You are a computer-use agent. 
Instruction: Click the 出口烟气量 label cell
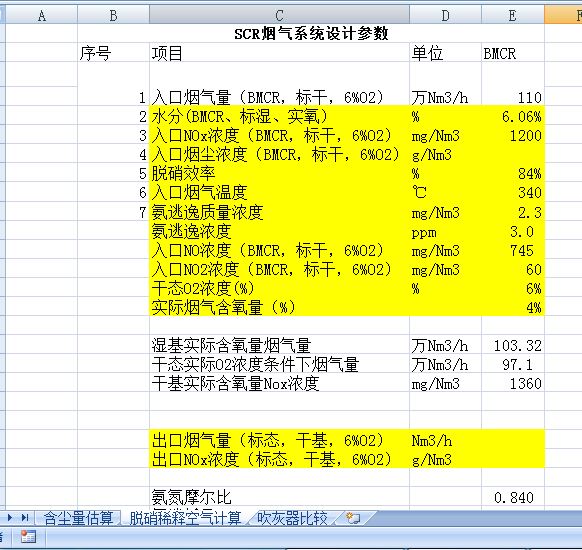tap(279, 440)
